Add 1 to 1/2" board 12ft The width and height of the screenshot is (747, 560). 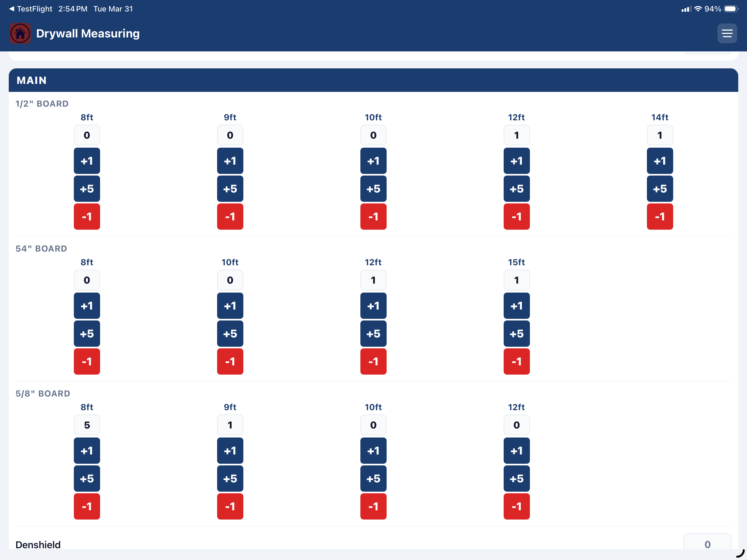(516, 161)
